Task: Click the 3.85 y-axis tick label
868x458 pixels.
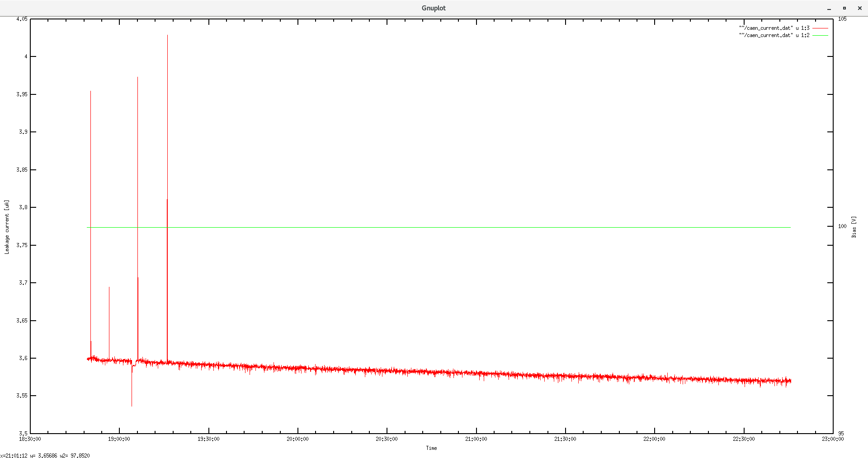Action: pos(22,170)
